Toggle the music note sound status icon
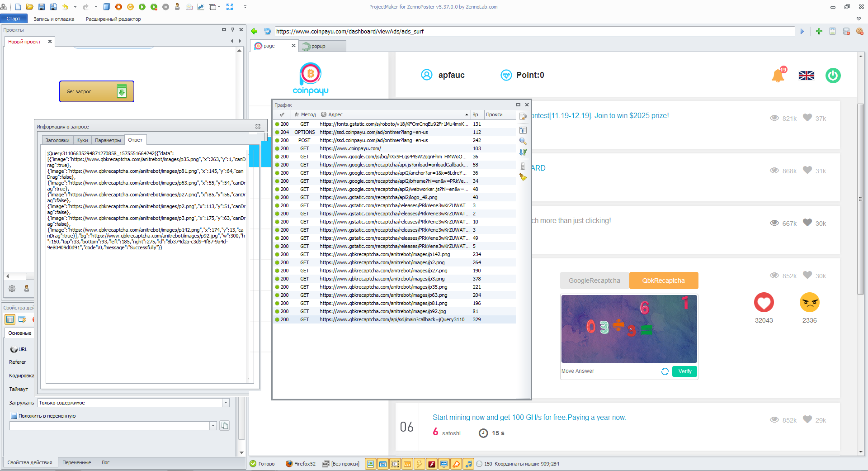The width and height of the screenshot is (868, 471). pyautogui.click(x=468, y=464)
